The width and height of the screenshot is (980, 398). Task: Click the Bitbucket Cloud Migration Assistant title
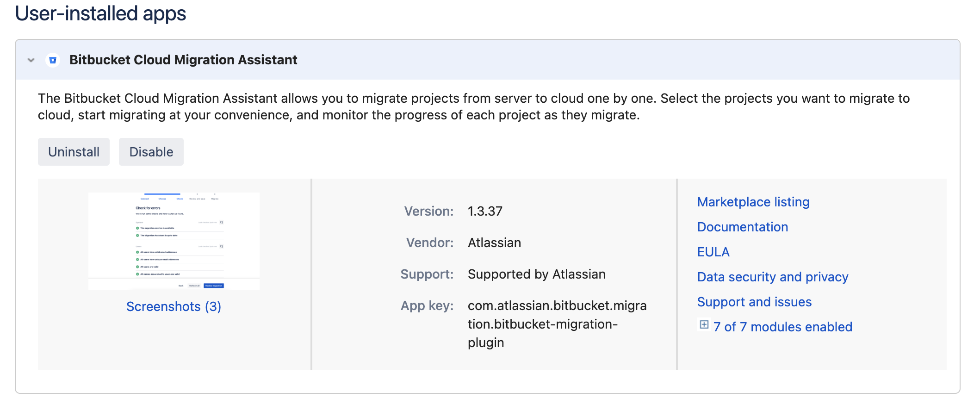[x=183, y=60]
